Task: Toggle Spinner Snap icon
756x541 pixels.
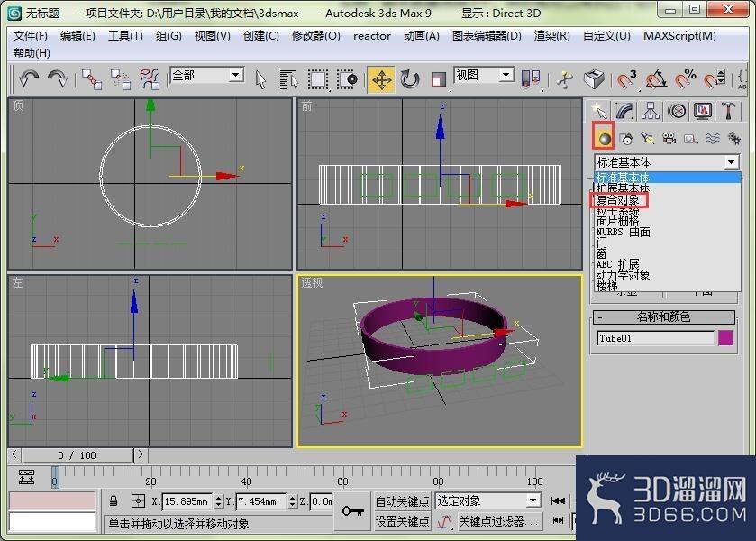Action: click(x=714, y=78)
